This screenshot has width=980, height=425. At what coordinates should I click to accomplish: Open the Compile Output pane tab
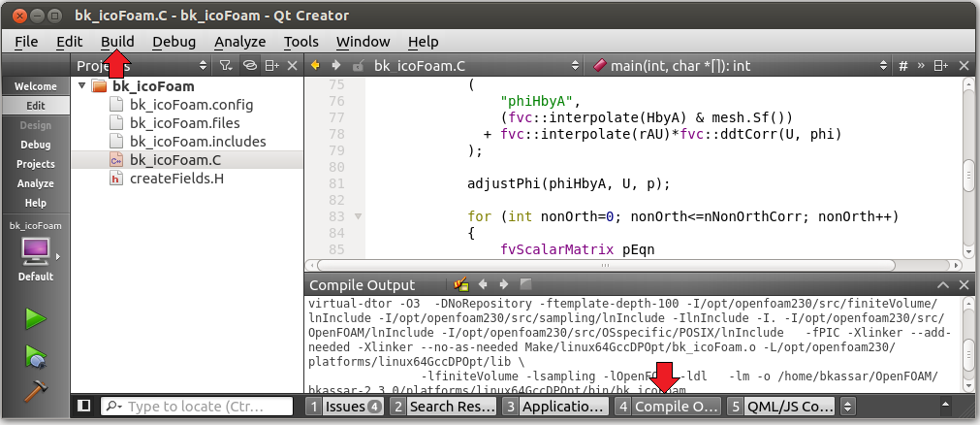click(668, 407)
